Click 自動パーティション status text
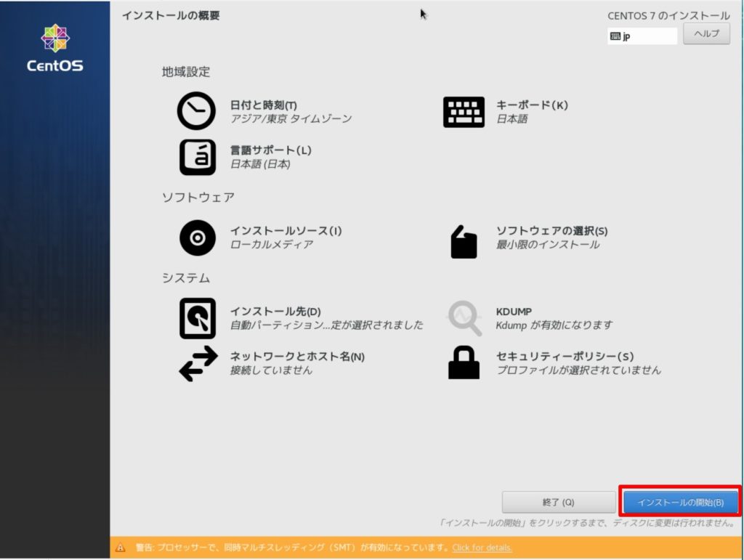The width and height of the screenshot is (744, 560). click(x=326, y=325)
